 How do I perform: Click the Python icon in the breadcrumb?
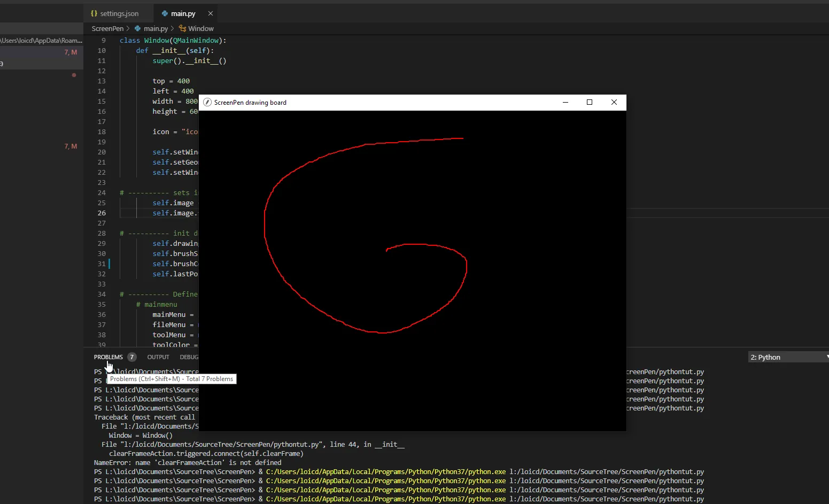point(138,28)
